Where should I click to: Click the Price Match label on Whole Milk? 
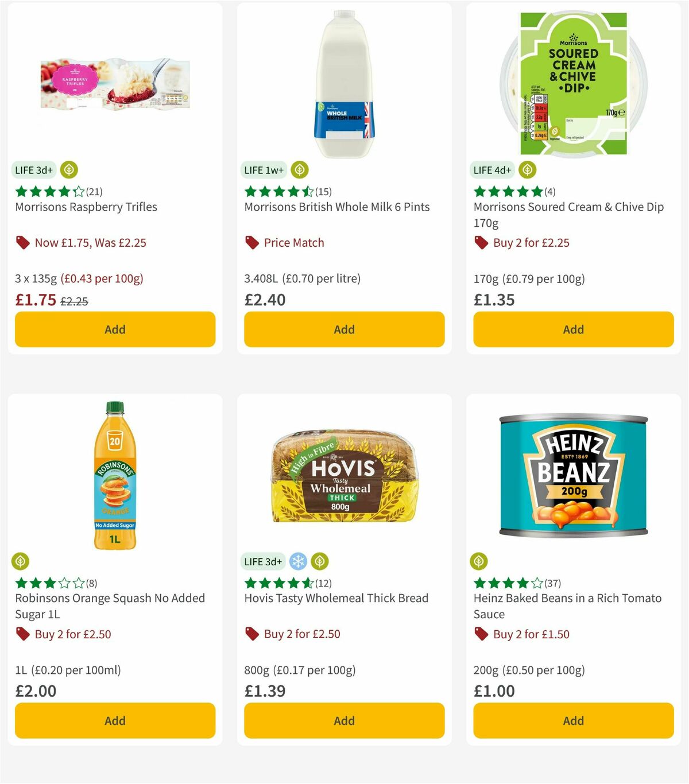click(x=293, y=242)
